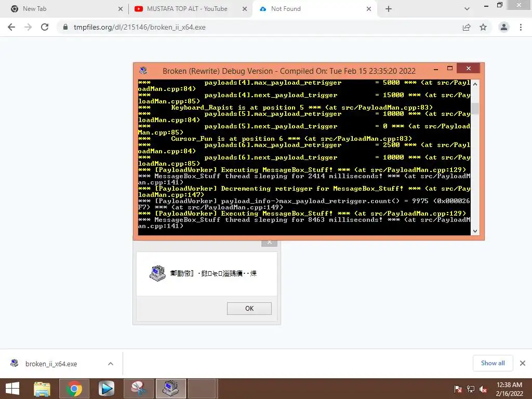532x399 pixels.
Task: Open Chrome three-dot menu
Action: 521,27
